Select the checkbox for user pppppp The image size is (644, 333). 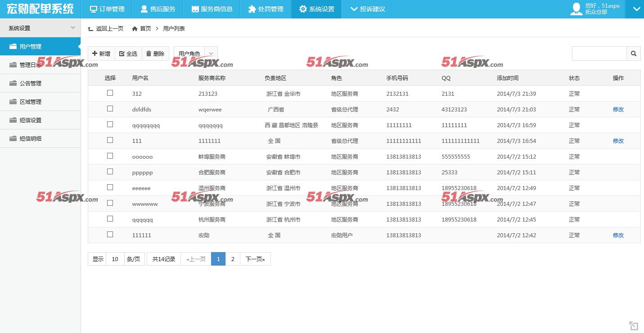tap(110, 172)
